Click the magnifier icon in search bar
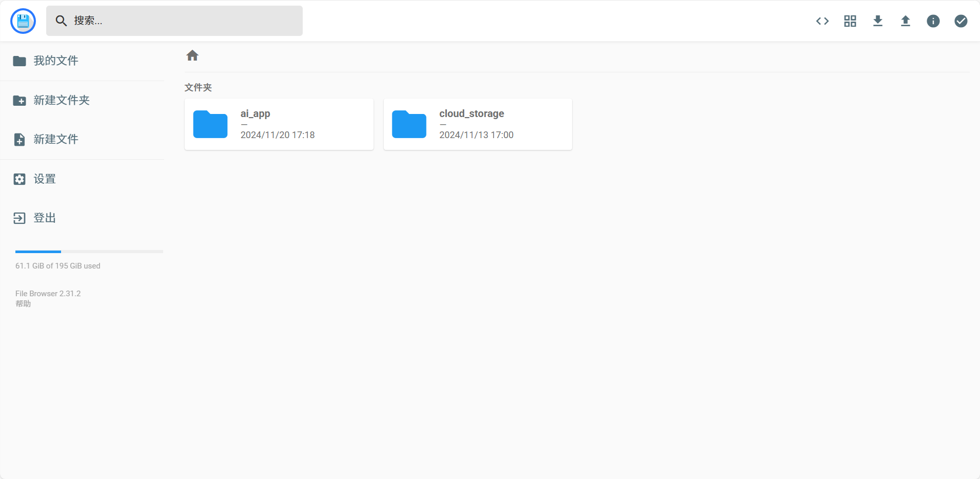The width and height of the screenshot is (980, 479). [61, 21]
